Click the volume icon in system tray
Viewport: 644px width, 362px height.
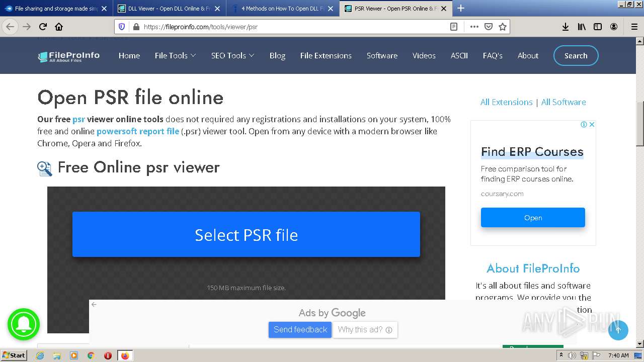pos(572,355)
